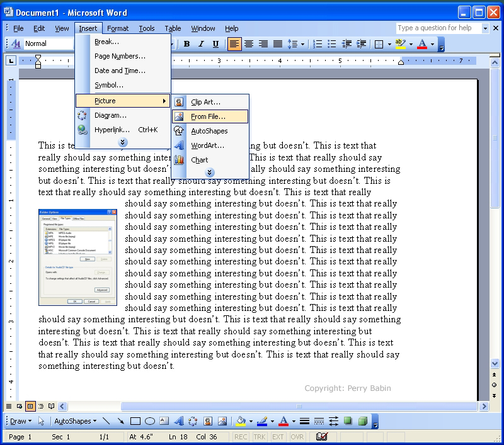This screenshot has width=504, height=445.
Task: Insert Diagram from the Drawing toolbar
Action: click(x=193, y=421)
